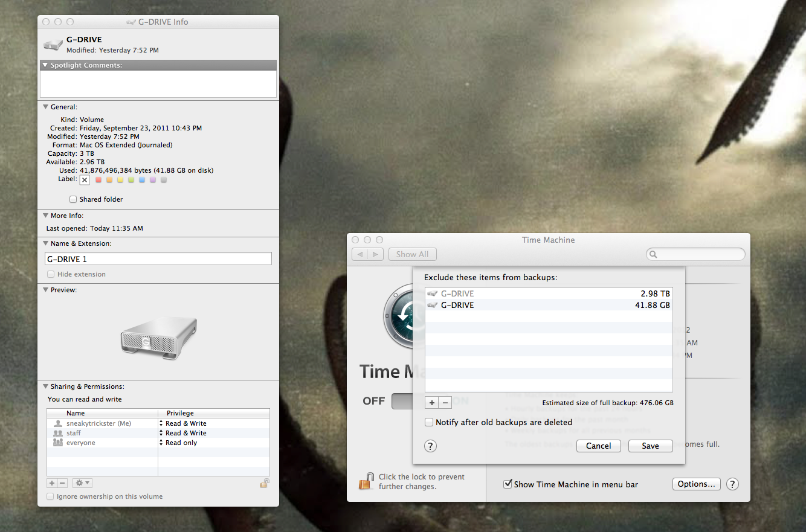Clear the label with the X button

[x=85, y=180]
